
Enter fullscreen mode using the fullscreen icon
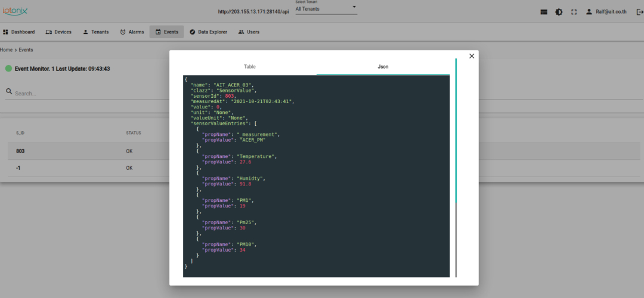pos(574,11)
